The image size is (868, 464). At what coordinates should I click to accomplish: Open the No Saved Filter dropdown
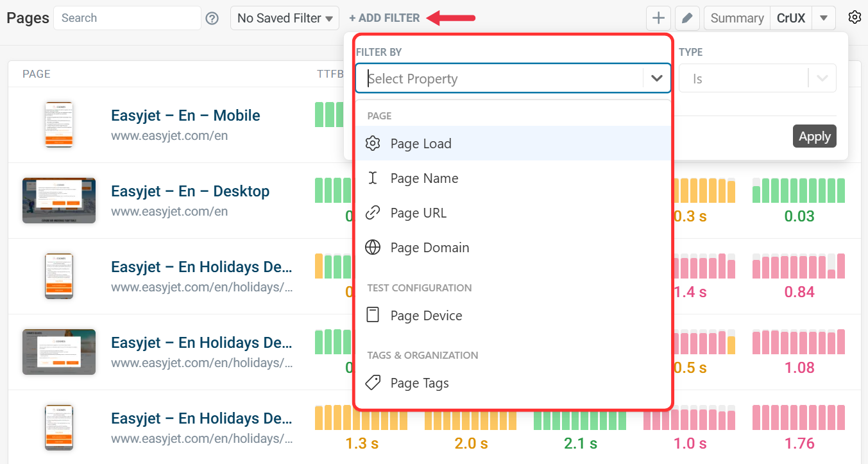click(x=285, y=19)
